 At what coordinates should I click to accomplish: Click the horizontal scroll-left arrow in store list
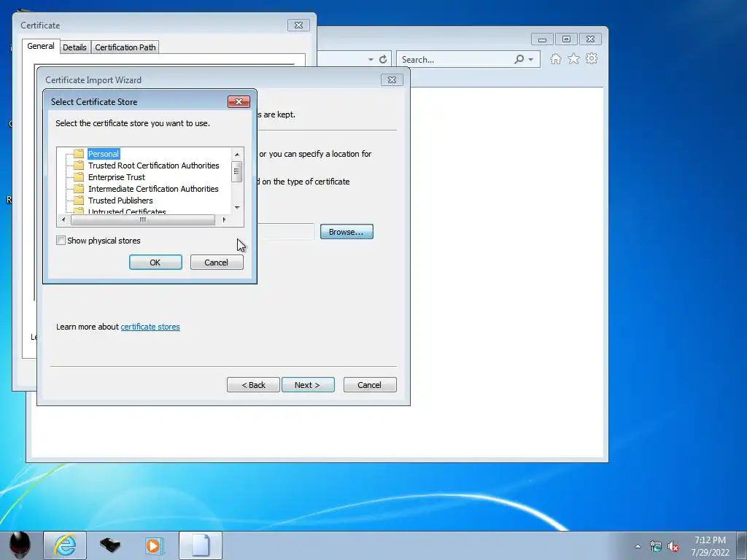click(63, 220)
